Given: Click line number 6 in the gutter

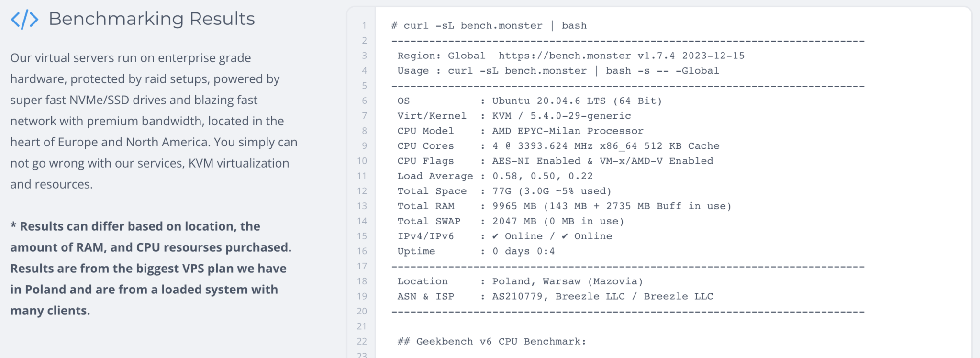Looking at the screenshot, I should [x=364, y=101].
